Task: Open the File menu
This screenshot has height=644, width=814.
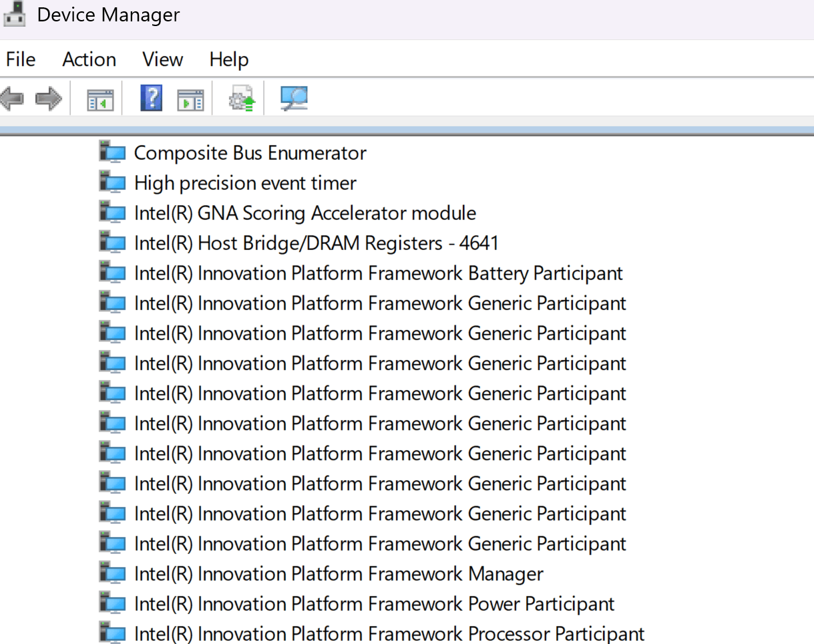Action: (x=21, y=59)
